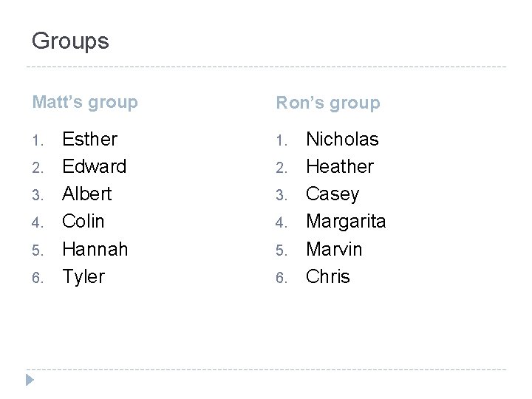Screen dimensions: 532x399
Task: Click the name Tyler
Action: point(83,276)
